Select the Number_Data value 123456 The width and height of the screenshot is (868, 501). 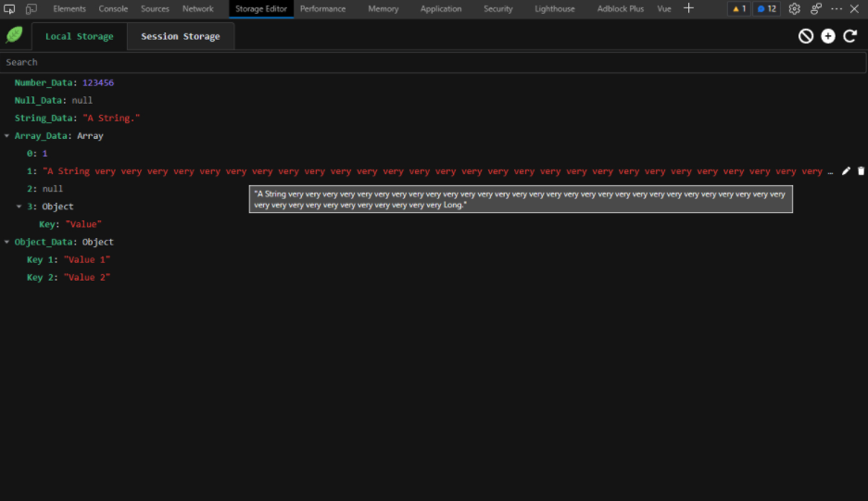(x=98, y=83)
